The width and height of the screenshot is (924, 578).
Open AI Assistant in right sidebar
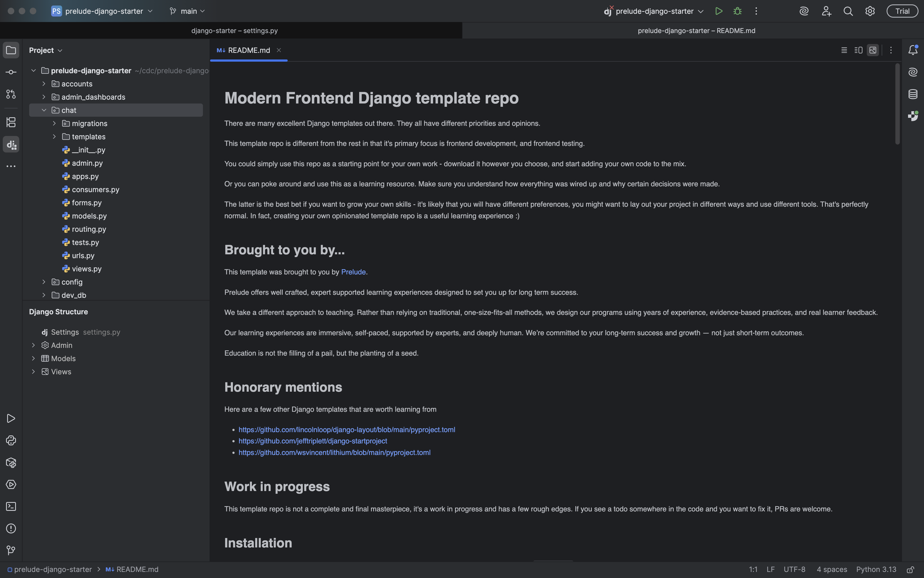pyautogui.click(x=913, y=72)
